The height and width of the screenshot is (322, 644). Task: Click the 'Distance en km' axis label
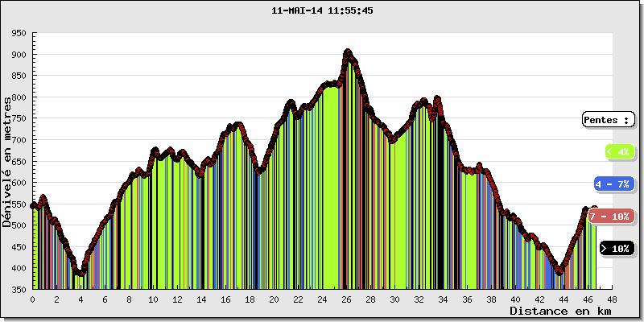tap(560, 311)
